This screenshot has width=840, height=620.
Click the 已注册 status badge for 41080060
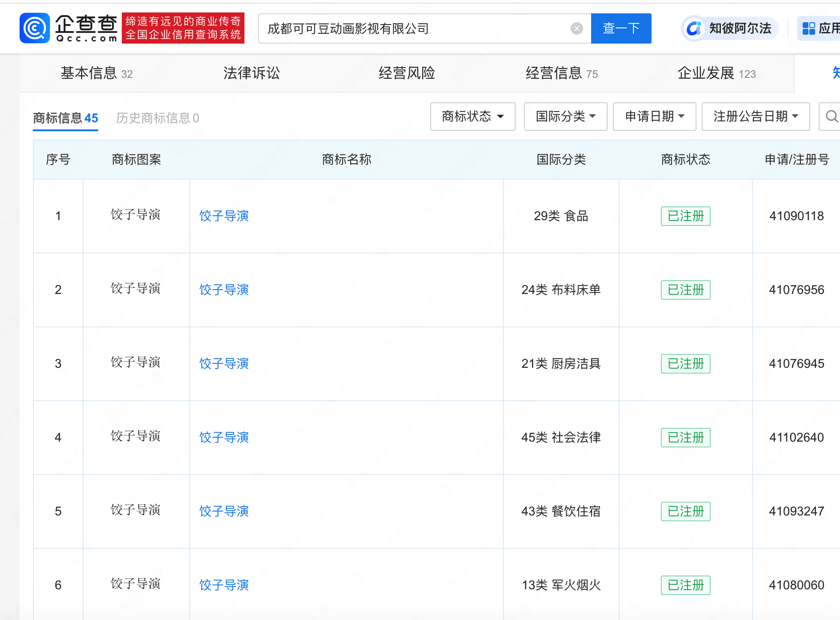click(x=685, y=585)
